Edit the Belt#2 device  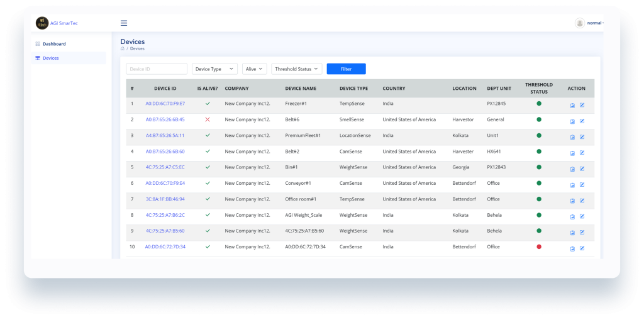pos(582,153)
